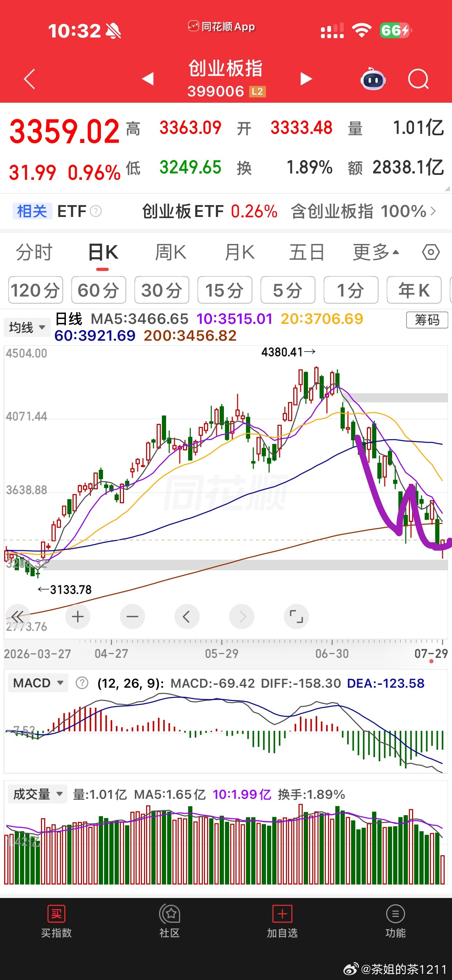This screenshot has height=980, width=452.
Task: Open the 成交量 indicator dropdown
Action: coord(38,794)
